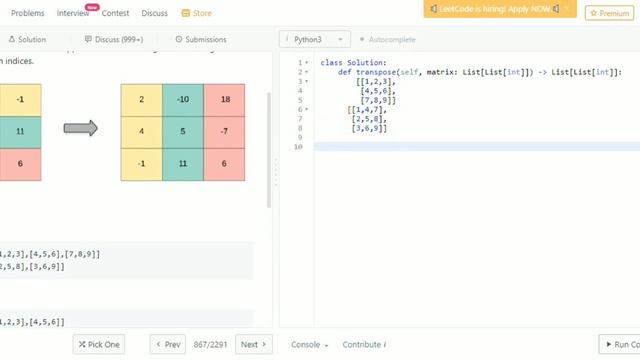Switch to the Solution tab
The width and height of the screenshot is (640, 360).
[27, 39]
